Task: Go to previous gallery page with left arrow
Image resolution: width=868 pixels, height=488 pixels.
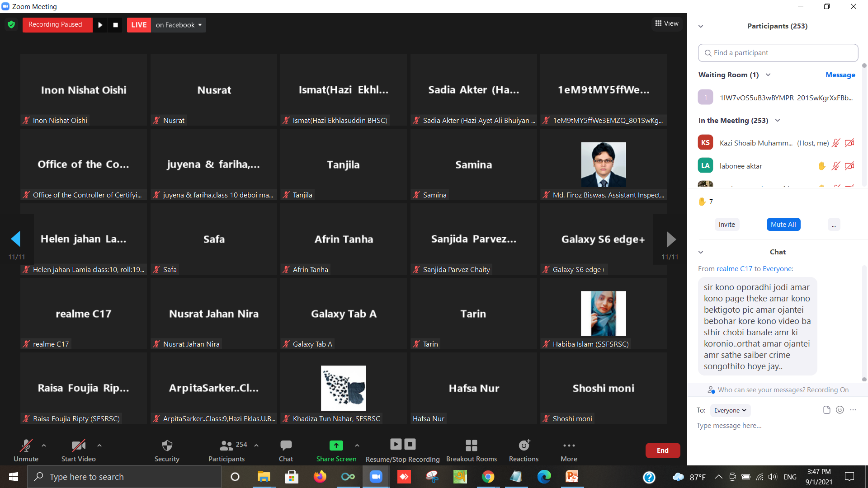Action: click(16, 239)
